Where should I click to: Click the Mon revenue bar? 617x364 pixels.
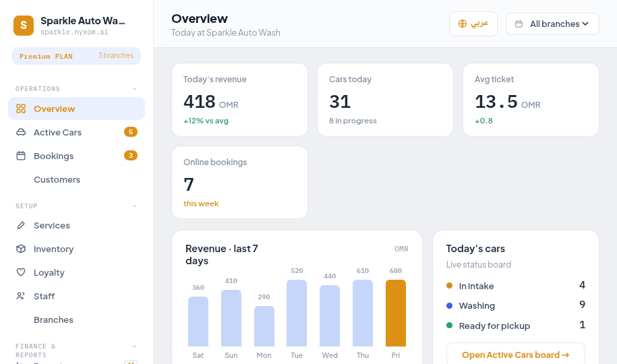(x=264, y=326)
